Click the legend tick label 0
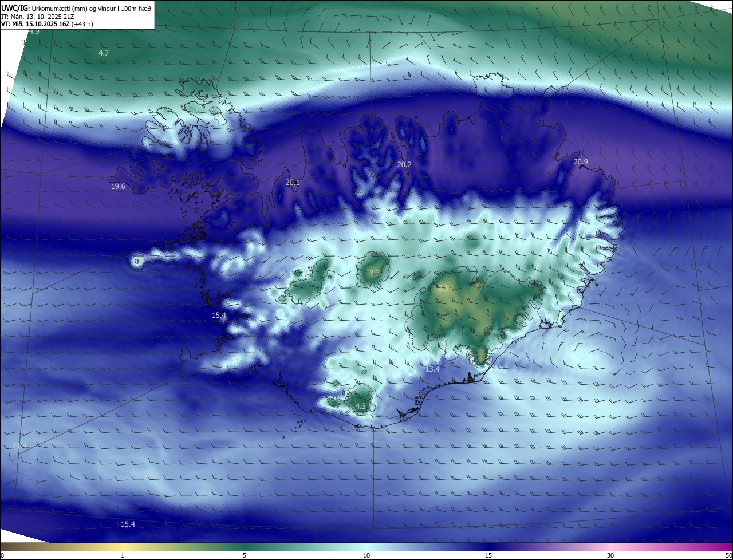 coord(2,555)
